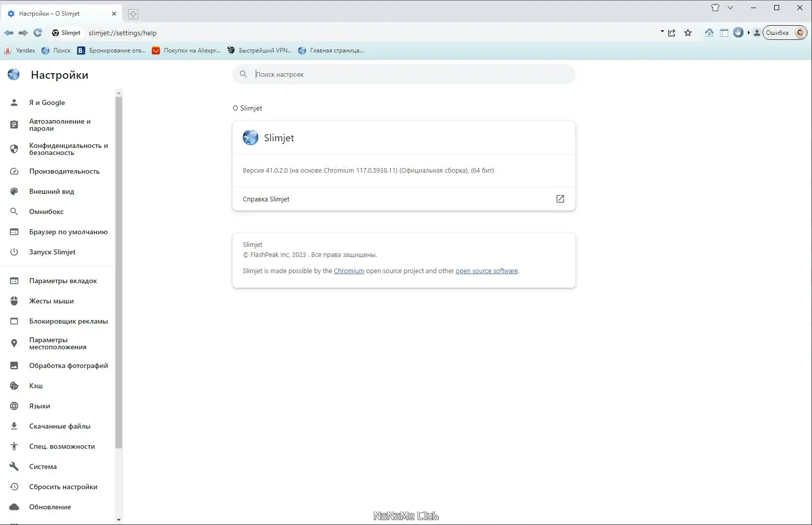Select Языки in sidebar
The height and width of the screenshot is (525, 812).
click(x=57, y=406)
